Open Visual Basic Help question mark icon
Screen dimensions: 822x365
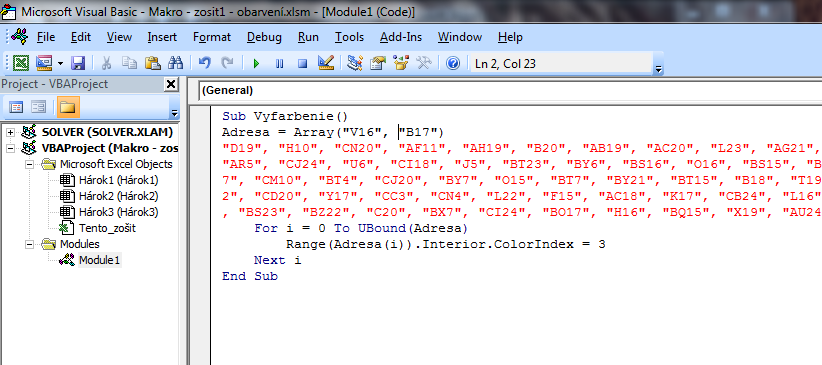coord(453,64)
